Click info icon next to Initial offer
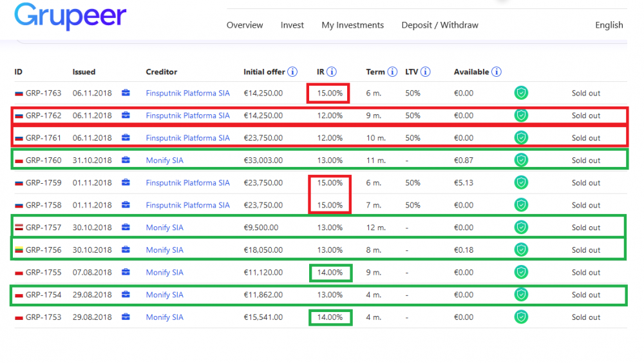644x363 pixels. click(x=292, y=72)
